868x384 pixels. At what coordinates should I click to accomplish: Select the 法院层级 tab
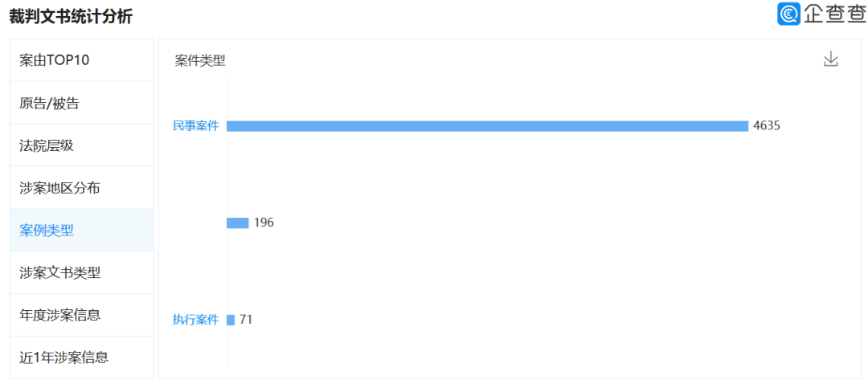47,145
